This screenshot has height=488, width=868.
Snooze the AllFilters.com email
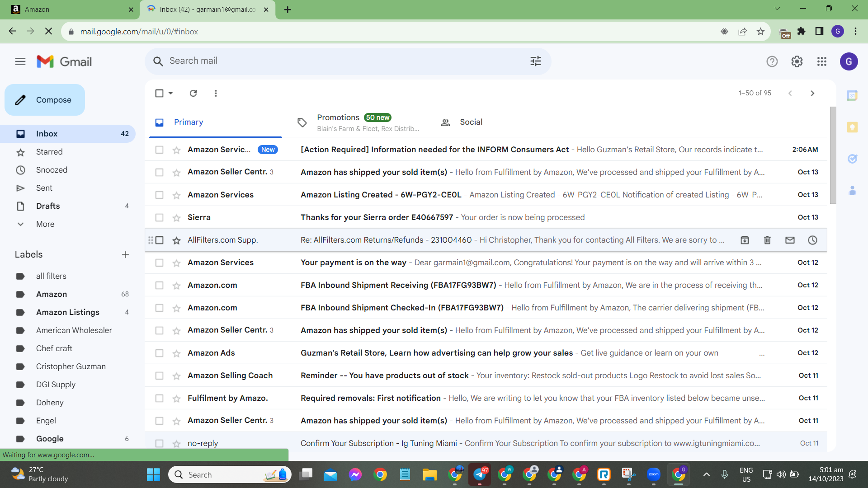[x=812, y=240]
